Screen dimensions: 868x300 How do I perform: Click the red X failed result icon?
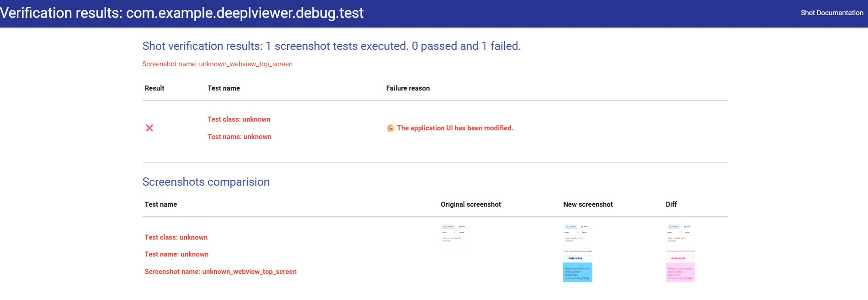[x=149, y=128]
